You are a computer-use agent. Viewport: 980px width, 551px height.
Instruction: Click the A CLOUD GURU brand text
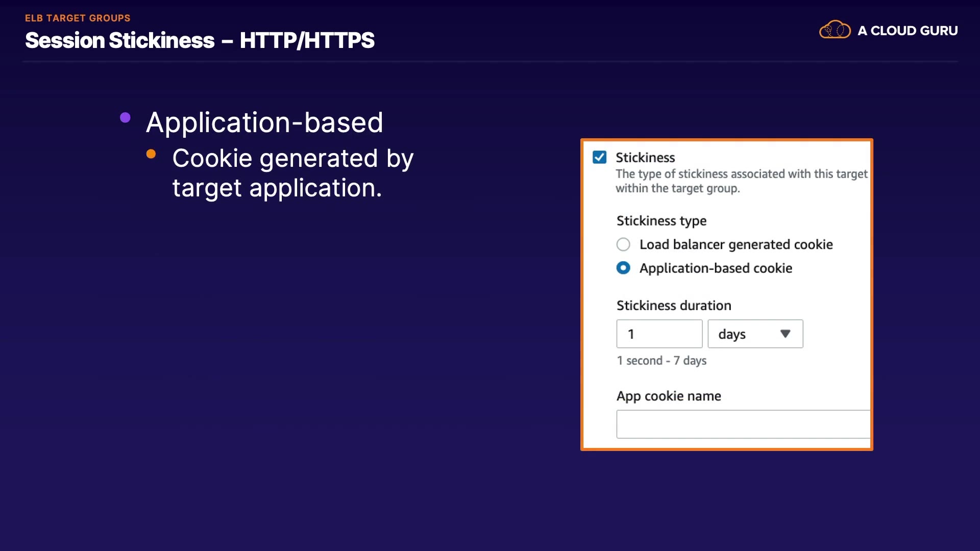click(907, 31)
